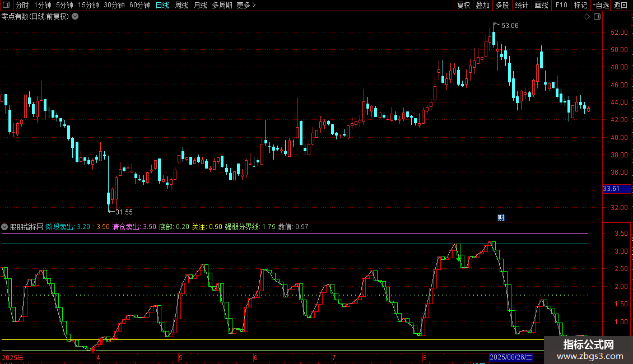Screen dimensions: 633x364
Task: Click the diamond icon above the chart
Action: [x=587, y=17]
